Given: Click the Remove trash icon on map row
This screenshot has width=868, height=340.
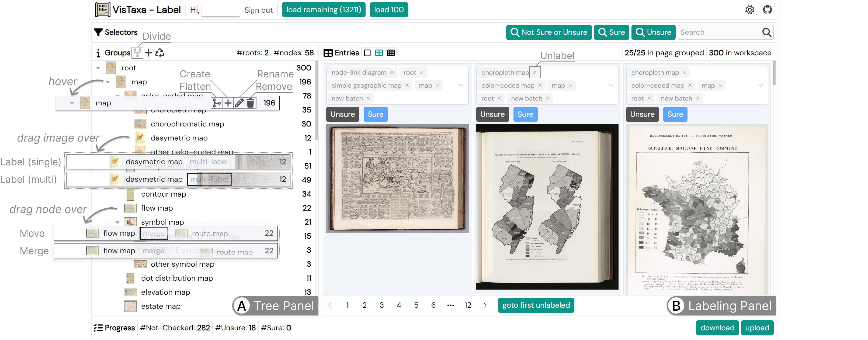Looking at the screenshot, I should [250, 103].
